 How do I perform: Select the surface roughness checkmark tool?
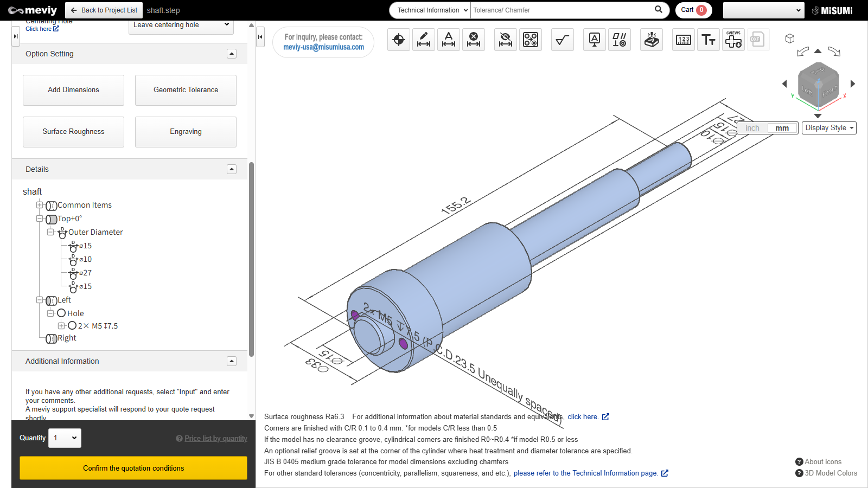click(562, 40)
